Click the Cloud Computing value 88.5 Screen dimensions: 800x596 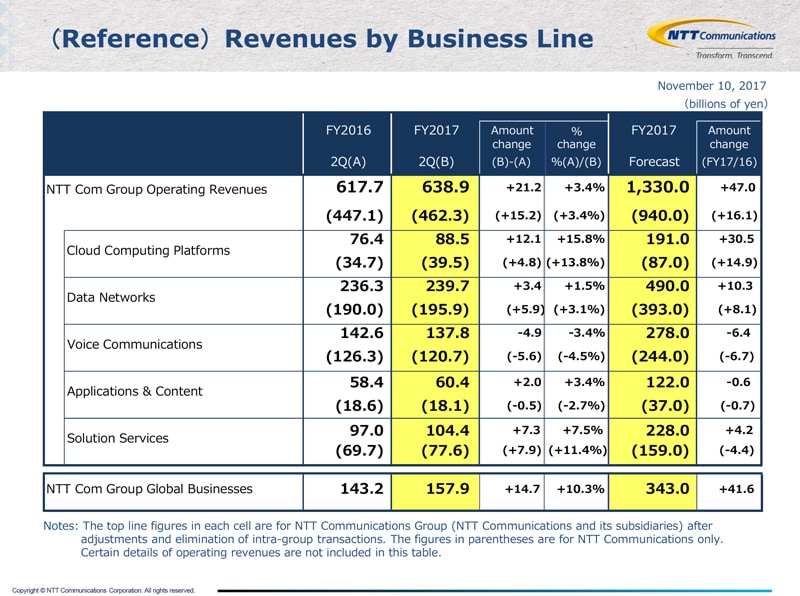pyautogui.click(x=452, y=239)
